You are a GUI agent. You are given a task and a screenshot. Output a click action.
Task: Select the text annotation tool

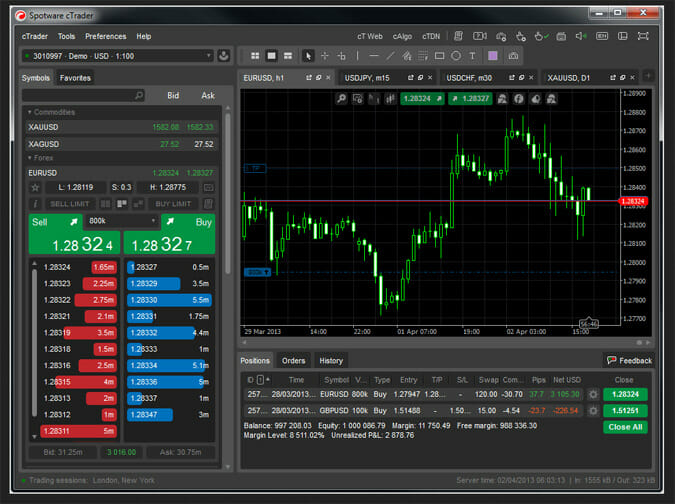click(x=472, y=56)
